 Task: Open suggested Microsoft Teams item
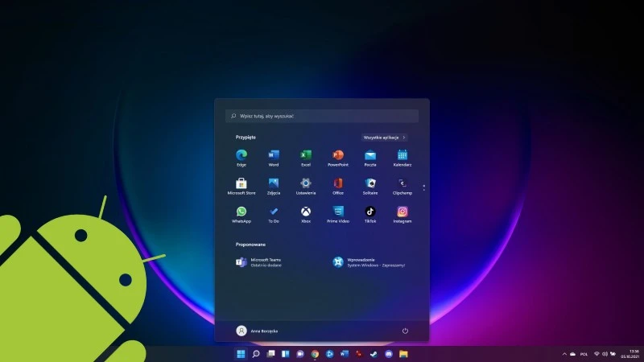point(258,262)
